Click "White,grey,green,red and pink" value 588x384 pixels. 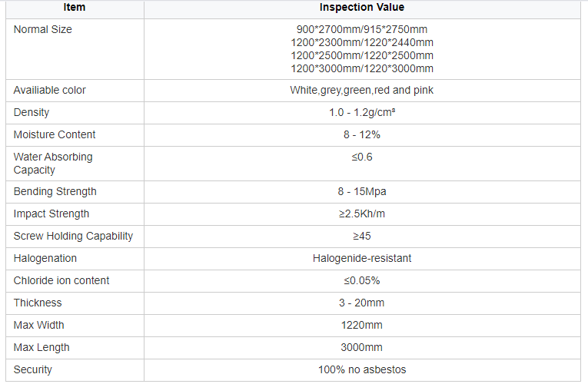362,90
